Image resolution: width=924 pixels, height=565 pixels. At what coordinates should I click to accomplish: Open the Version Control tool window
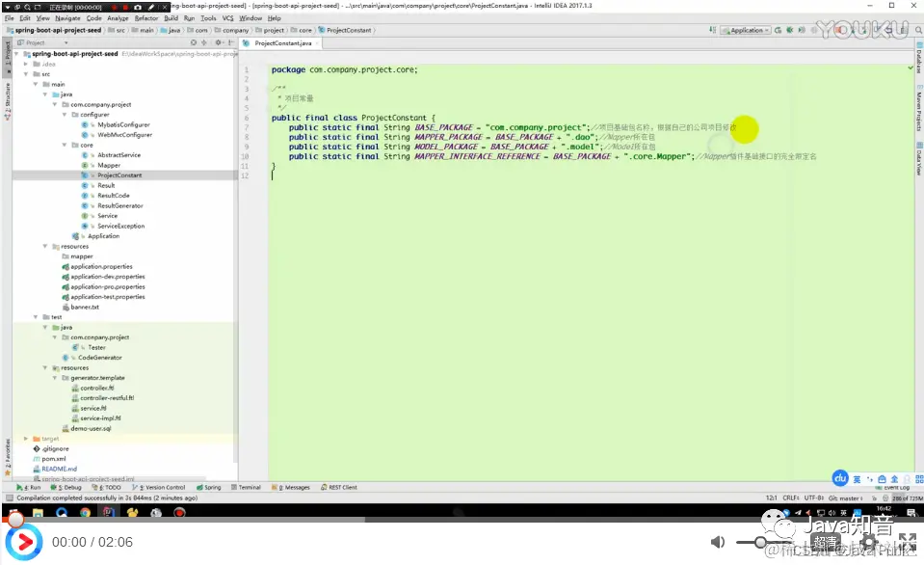tap(159, 488)
